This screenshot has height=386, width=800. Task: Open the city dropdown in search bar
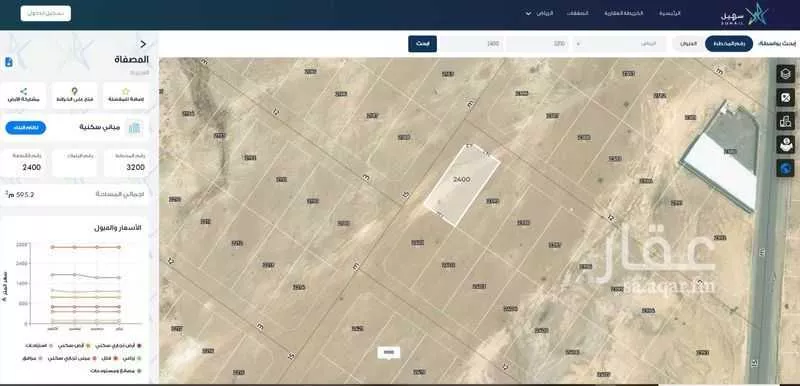(x=619, y=44)
